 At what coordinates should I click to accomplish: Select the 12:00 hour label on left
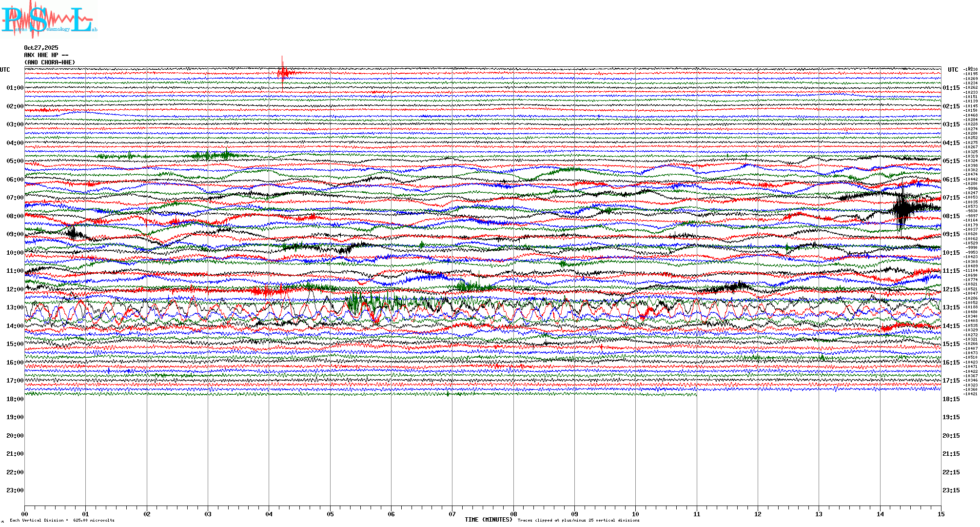(15, 289)
